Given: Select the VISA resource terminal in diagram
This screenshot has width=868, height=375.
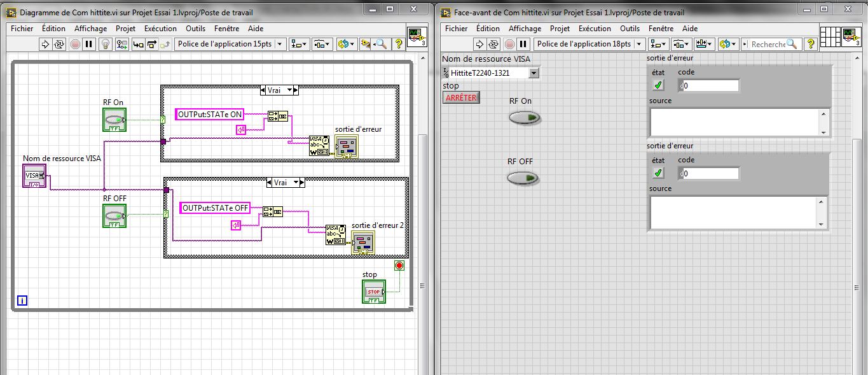Looking at the screenshot, I should coord(34,176).
